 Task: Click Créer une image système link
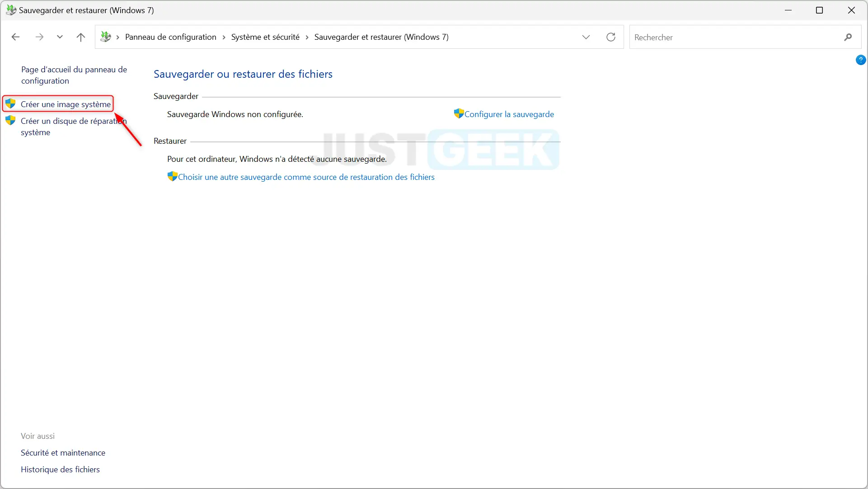66,104
